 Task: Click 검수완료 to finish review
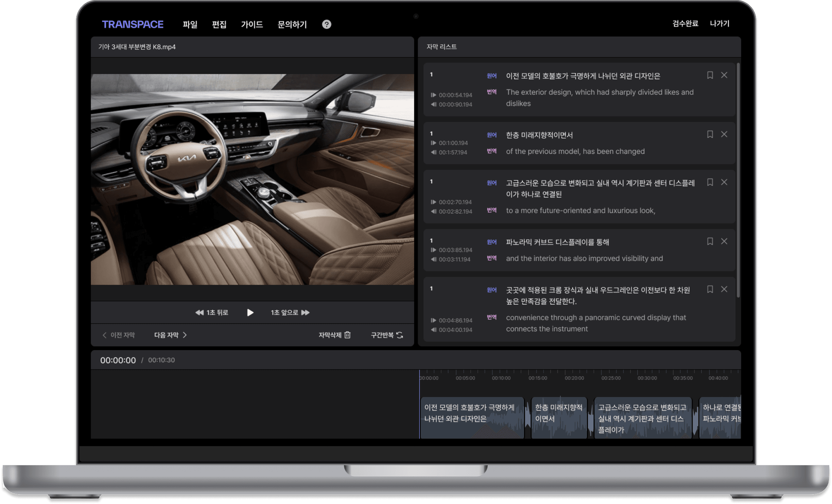(685, 23)
